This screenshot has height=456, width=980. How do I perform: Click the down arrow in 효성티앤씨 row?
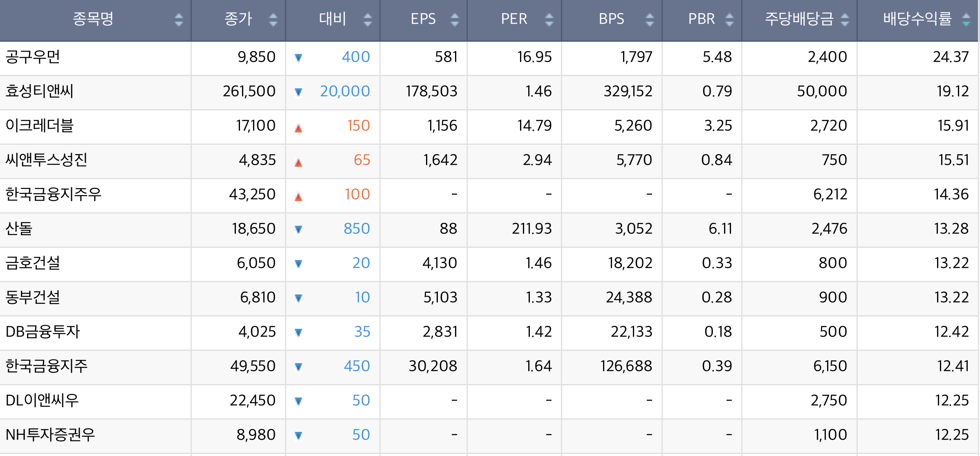(x=298, y=92)
